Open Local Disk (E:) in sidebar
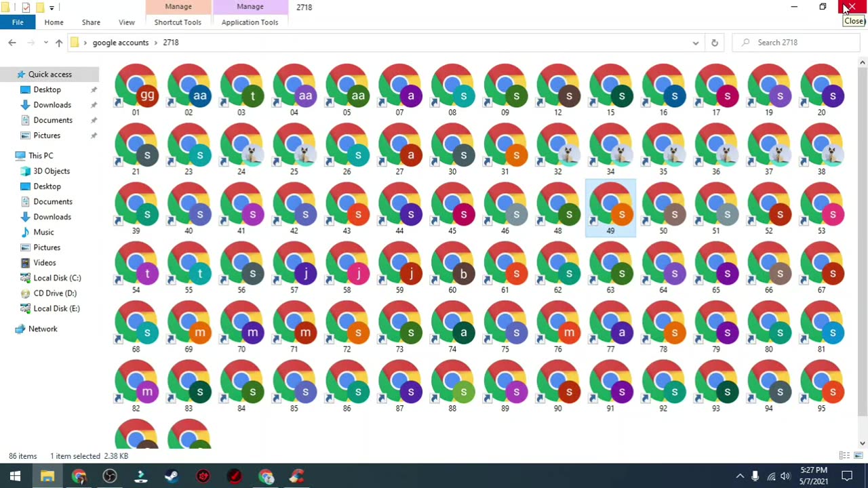Screen dimensions: 868x488 tap(56, 308)
